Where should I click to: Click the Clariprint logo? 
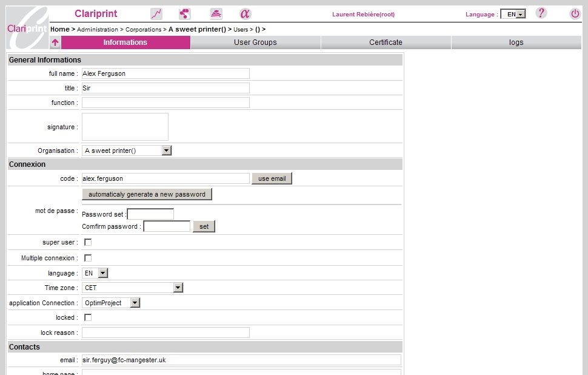(x=27, y=28)
